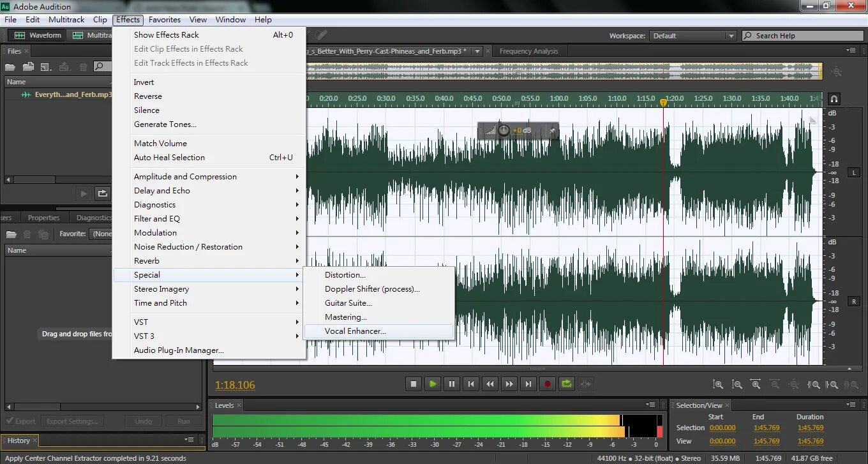This screenshot has width=868, height=464.
Task: Open File icon in Files panel
Action: (11, 66)
